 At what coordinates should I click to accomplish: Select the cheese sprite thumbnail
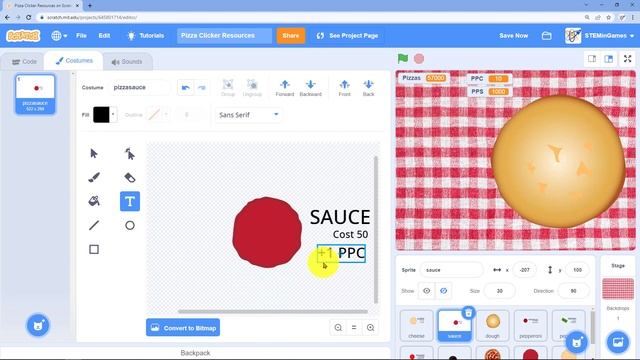pos(416,325)
